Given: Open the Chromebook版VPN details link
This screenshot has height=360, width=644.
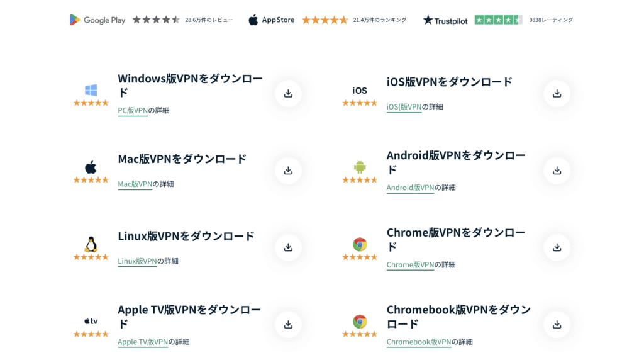Looking at the screenshot, I should (419, 342).
